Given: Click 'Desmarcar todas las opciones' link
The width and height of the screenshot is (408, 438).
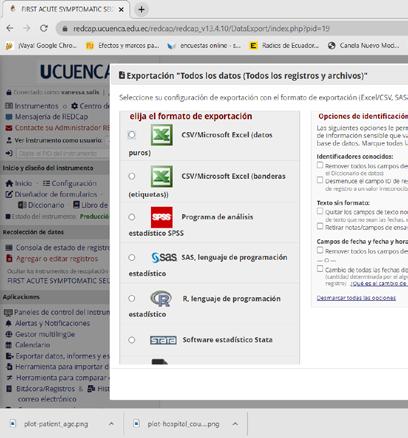Looking at the screenshot, I should [x=356, y=298].
